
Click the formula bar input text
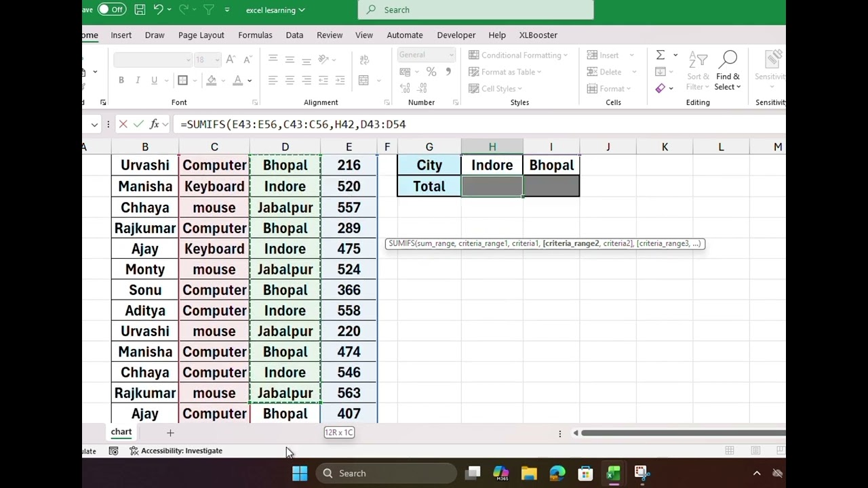click(293, 124)
